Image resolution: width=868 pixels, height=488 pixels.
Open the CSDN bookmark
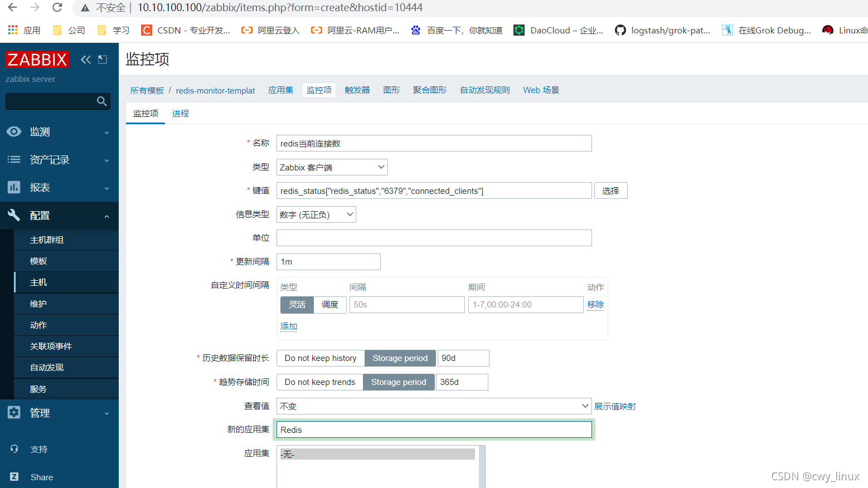tap(186, 30)
